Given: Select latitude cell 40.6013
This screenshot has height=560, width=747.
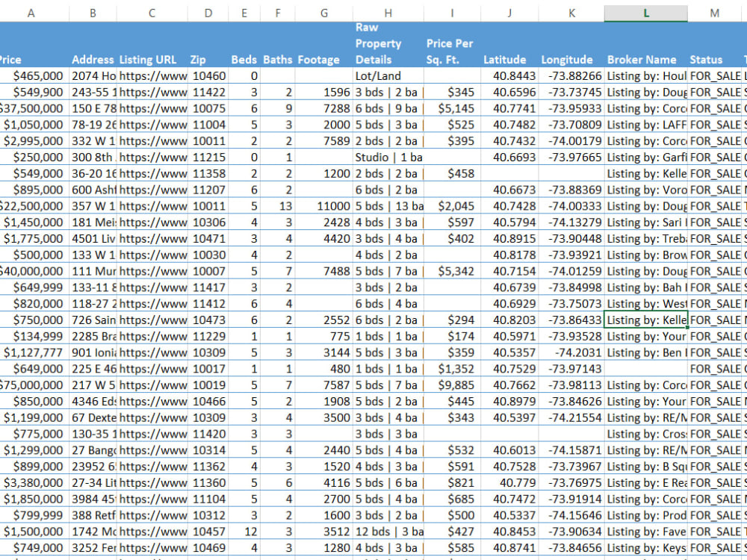Looking at the screenshot, I should point(509,450).
